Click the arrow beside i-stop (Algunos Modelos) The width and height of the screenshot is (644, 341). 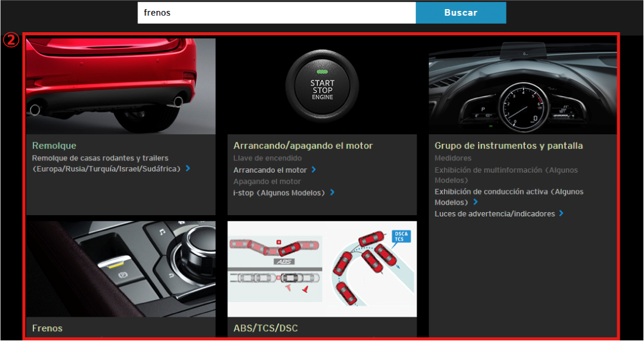click(332, 193)
